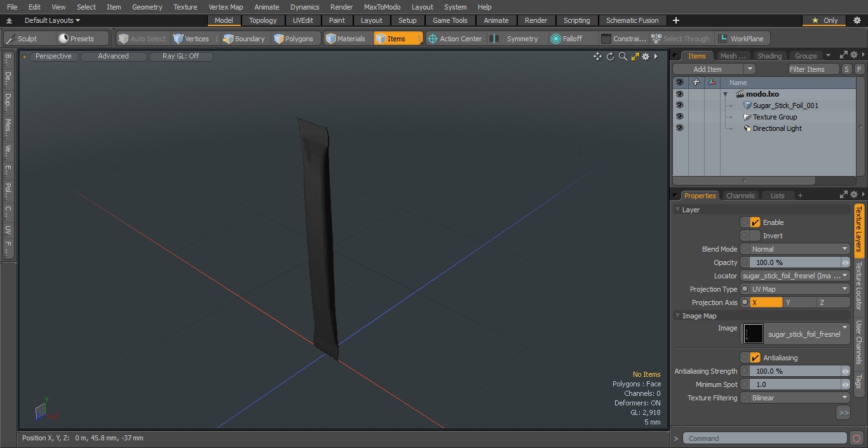Expand the Items panel with the arrows icon
The width and height of the screenshot is (868, 448).
point(844,55)
